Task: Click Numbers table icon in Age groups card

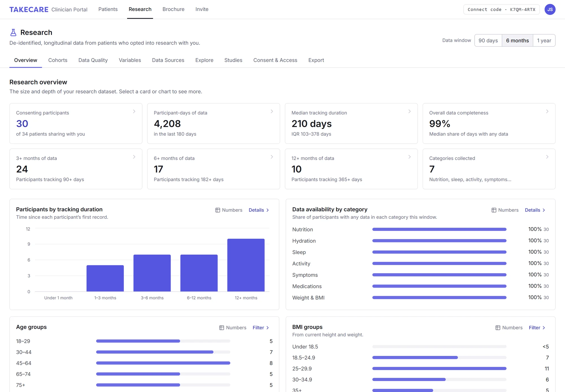Action: coord(221,328)
